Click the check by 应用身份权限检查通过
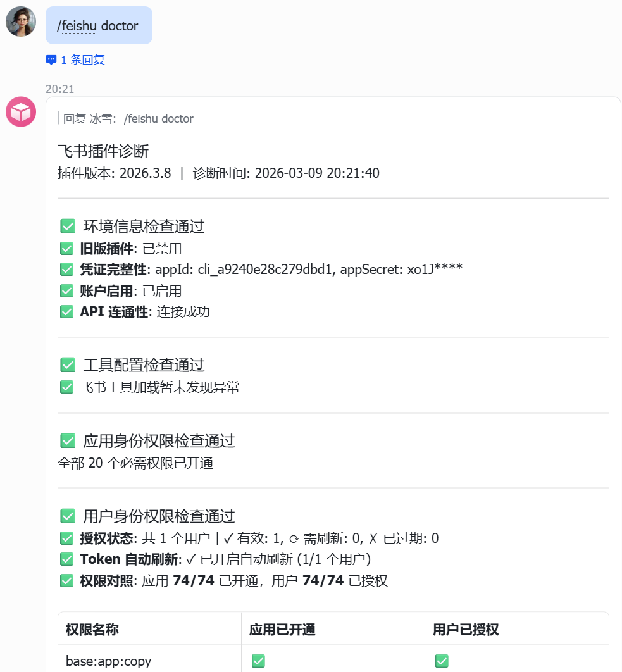 [68, 440]
